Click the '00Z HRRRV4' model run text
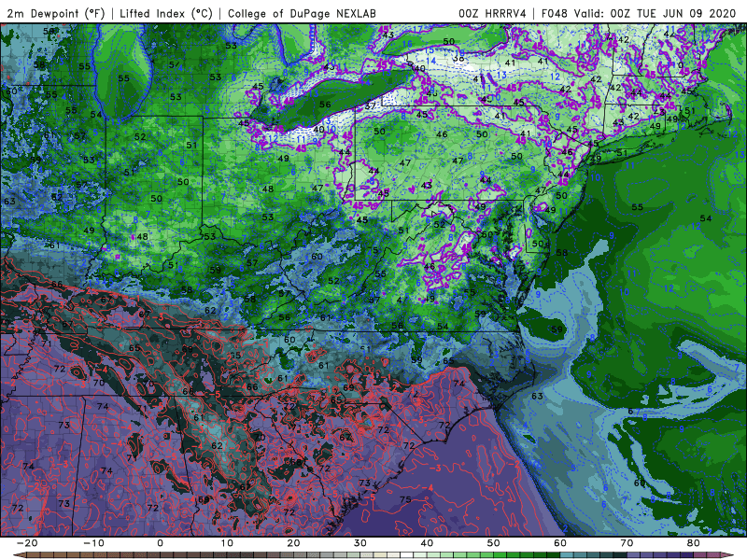747x560 pixels. point(492,13)
